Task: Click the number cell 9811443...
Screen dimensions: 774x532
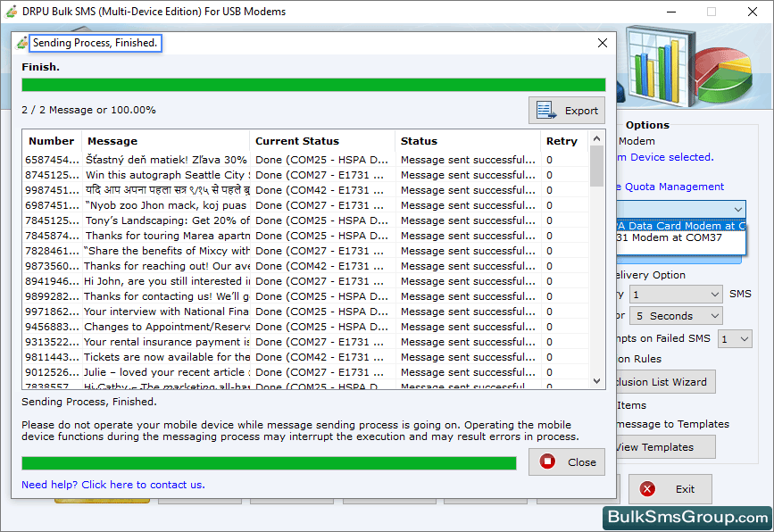Action: (x=52, y=357)
